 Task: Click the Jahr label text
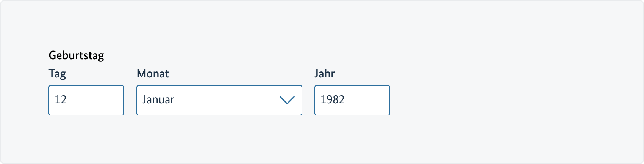pyautogui.click(x=324, y=73)
